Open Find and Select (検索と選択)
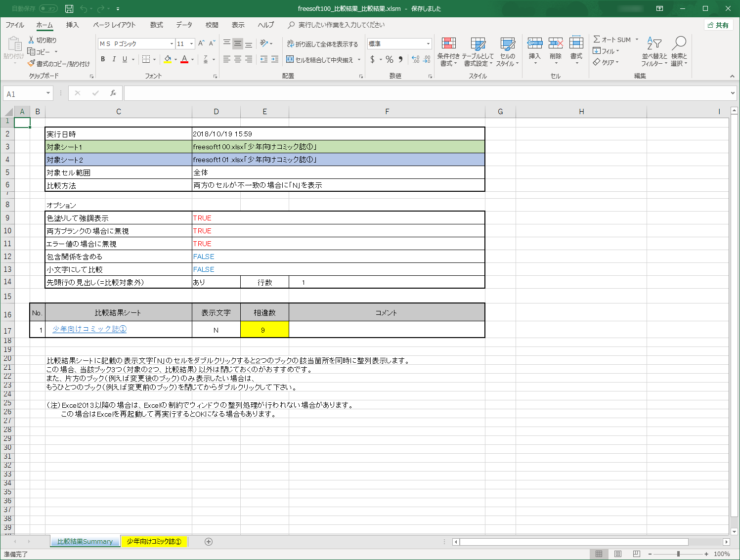The width and height of the screenshot is (740, 560). (x=679, y=51)
